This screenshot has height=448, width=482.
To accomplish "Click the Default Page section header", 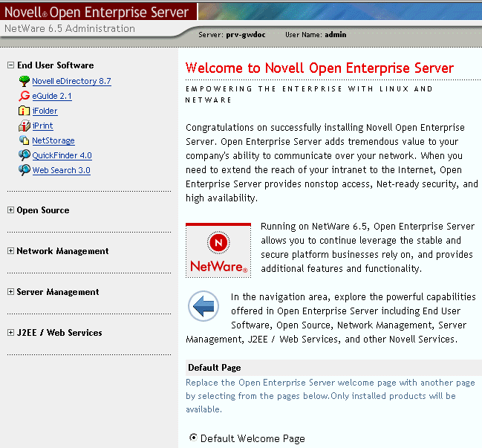I will 333,368.
